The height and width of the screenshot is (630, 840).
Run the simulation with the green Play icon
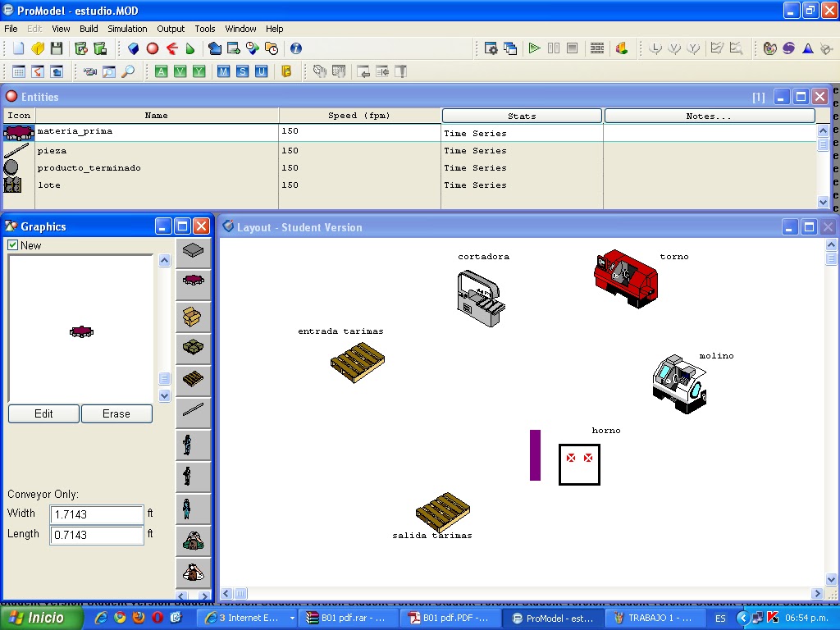click(534, 48)
